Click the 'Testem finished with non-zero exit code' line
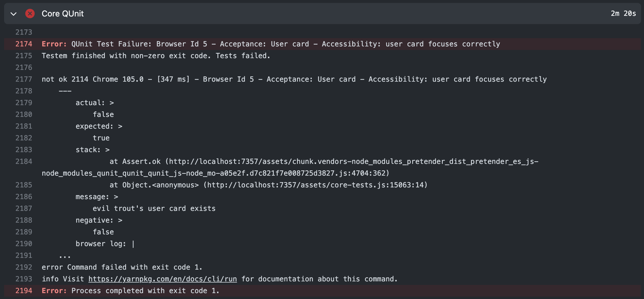The height and width of the screenshot is (299, 644). pyautogui.click(x=156, y=56)
